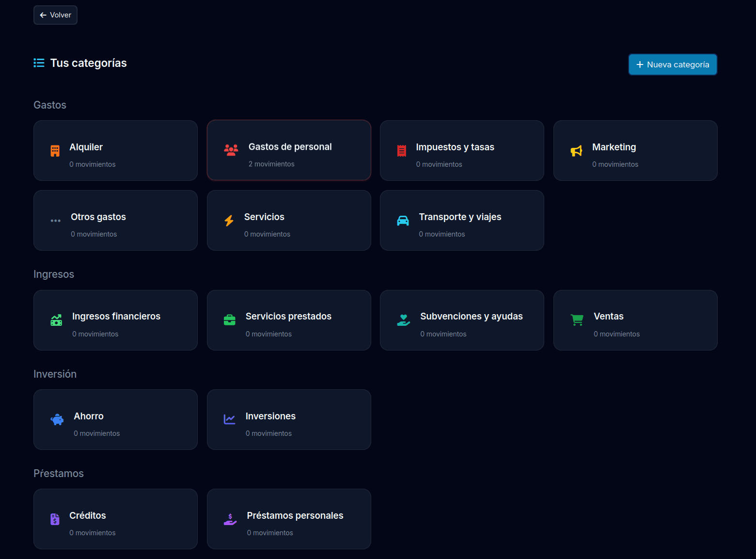Click the receipt icon for Impuestos y tasas
The height and width of the screenshot is (559, 756).
[x=402, y=151]
